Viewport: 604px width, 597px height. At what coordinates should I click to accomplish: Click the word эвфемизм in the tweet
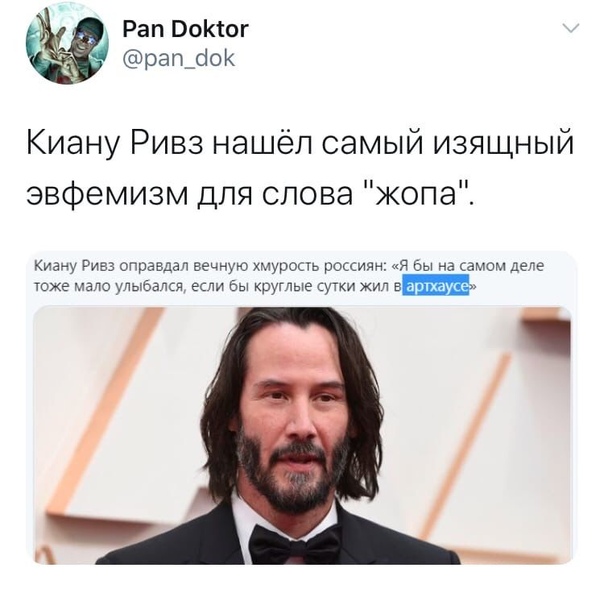106,192
